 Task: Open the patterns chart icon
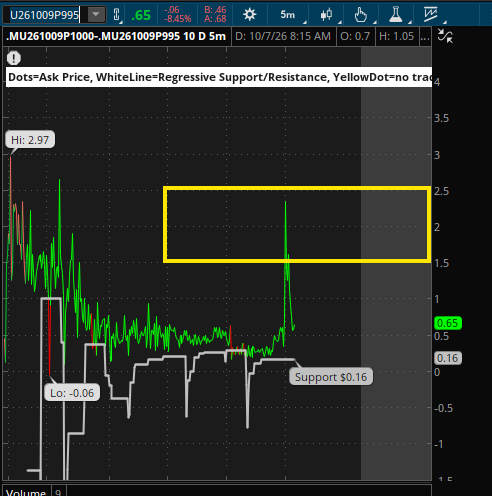click(x=431, y=15)
